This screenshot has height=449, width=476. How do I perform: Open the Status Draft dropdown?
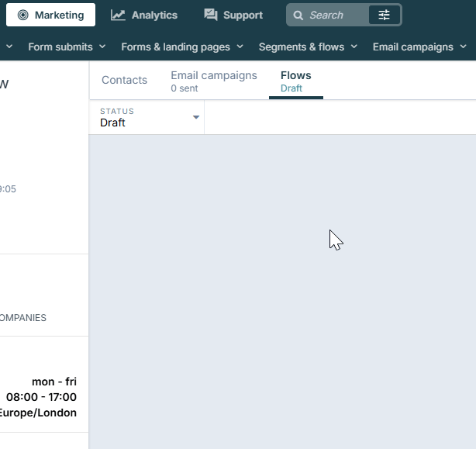147,117
